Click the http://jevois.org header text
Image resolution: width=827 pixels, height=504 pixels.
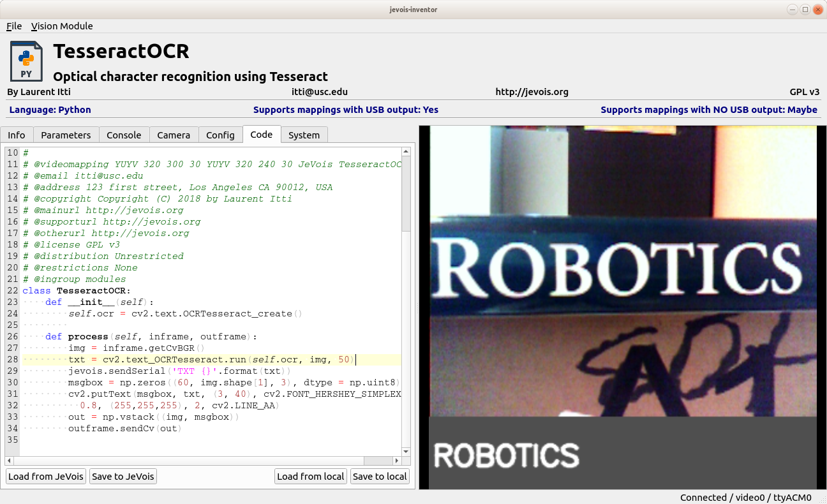pos(532,92)
